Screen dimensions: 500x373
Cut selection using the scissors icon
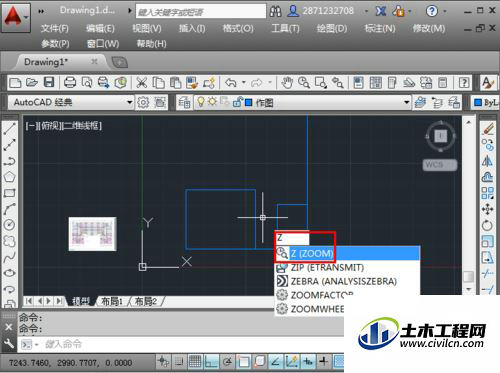pos(142,82)
